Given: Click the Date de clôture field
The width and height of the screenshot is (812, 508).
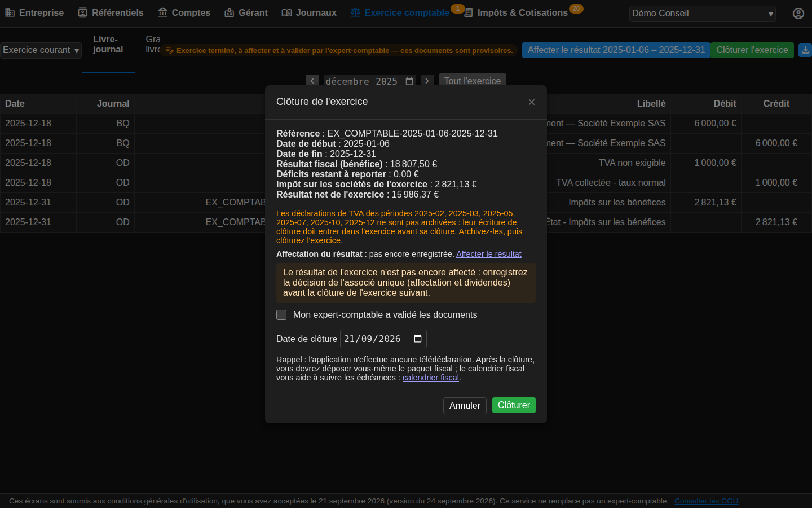Looking at the screenshot, I should click(383, 339).
